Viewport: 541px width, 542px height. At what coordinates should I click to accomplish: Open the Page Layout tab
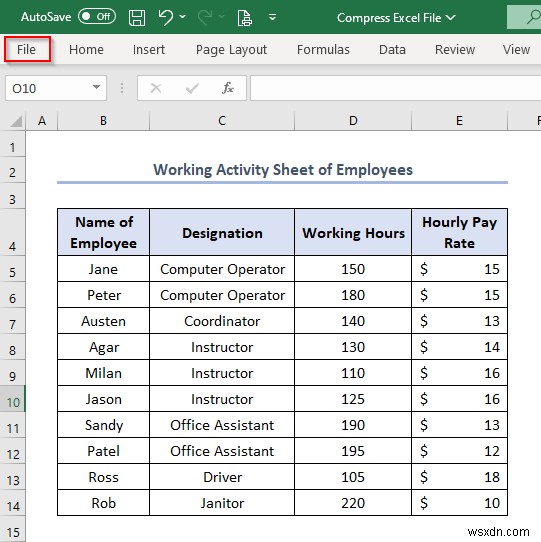click(x=231, y=49)
